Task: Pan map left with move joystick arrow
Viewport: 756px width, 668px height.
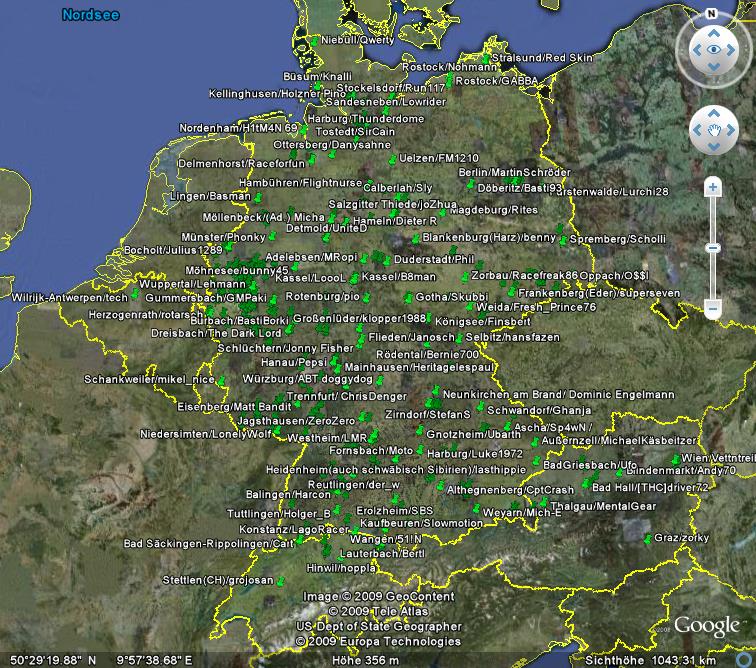Action: click(x=696, y=131)
